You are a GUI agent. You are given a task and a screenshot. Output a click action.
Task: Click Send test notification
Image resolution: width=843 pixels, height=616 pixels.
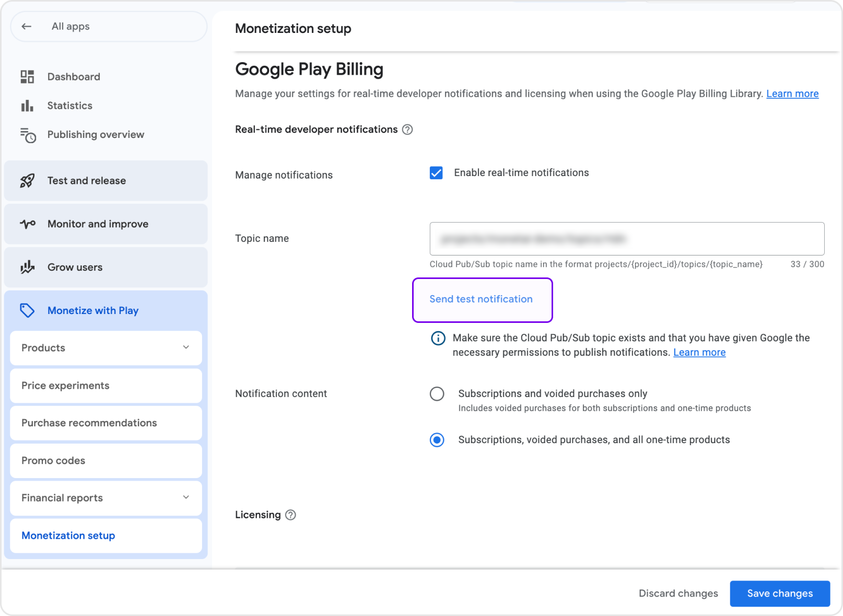click(x=481, y=299)
